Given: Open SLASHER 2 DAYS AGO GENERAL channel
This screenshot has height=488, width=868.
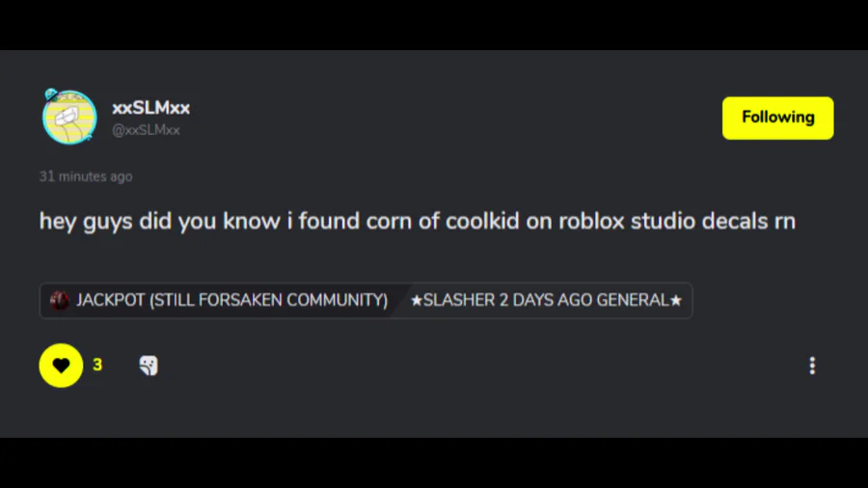Looking at the screenshot, I should (x=546, y=301).
